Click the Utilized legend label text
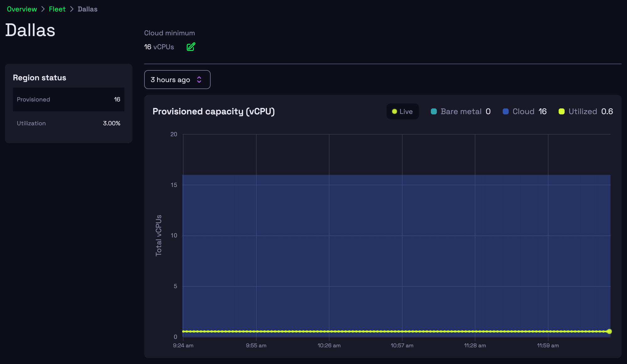The width and height of the screenshot is (627, 364). click(x=582, y=112)
